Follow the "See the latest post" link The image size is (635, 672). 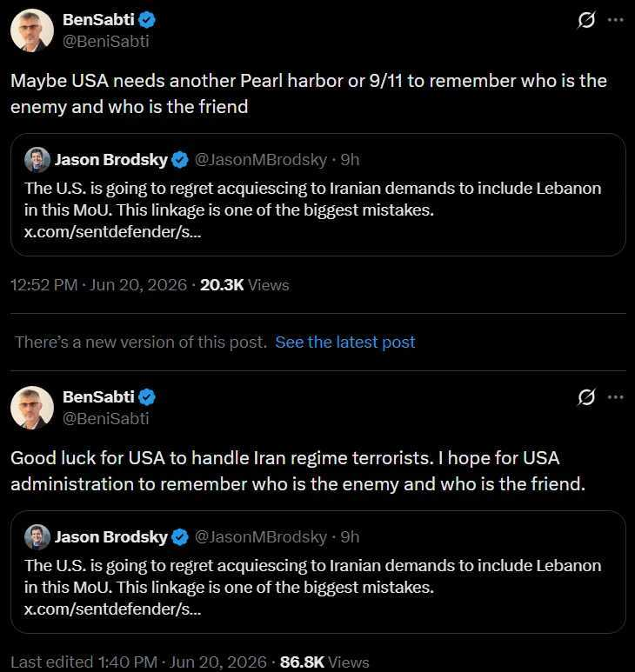(344, 342)
